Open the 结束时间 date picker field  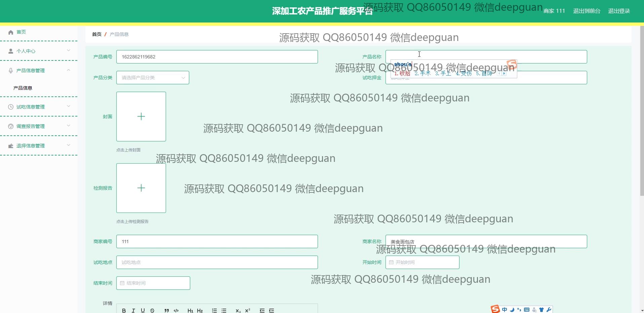point(153,283)
